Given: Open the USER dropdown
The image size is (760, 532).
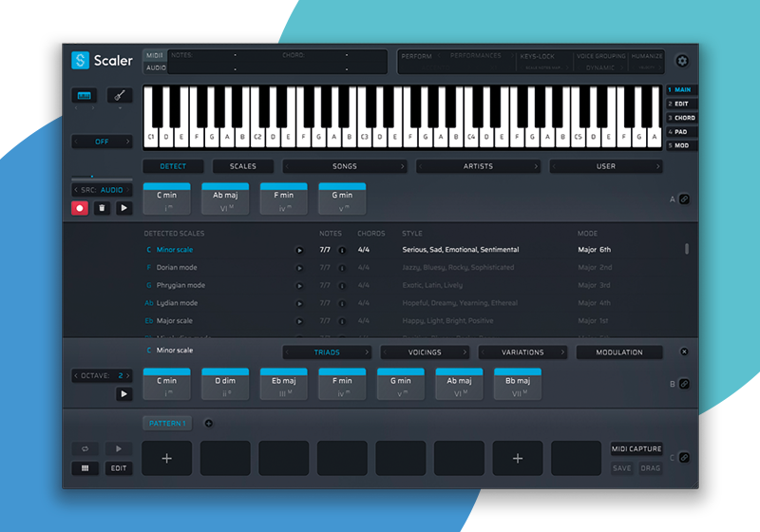Looking at the screenshot, I should pos(606,166).
